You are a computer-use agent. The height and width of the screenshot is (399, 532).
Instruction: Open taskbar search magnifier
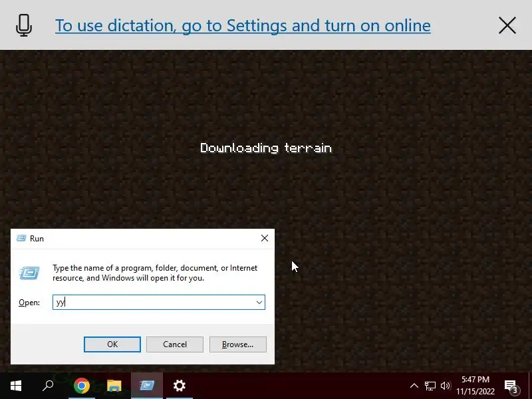pyautogui.click(x=48, y=386)
